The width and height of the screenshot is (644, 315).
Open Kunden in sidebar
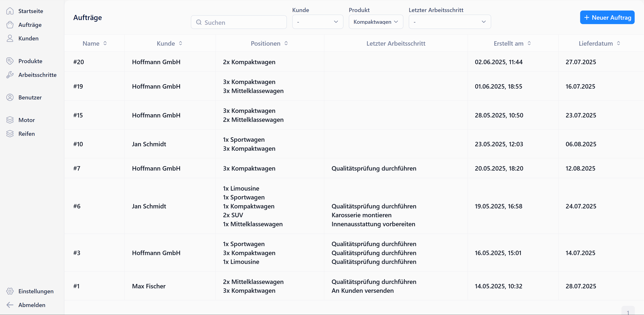pyautogui.click(x=29, y=38)
